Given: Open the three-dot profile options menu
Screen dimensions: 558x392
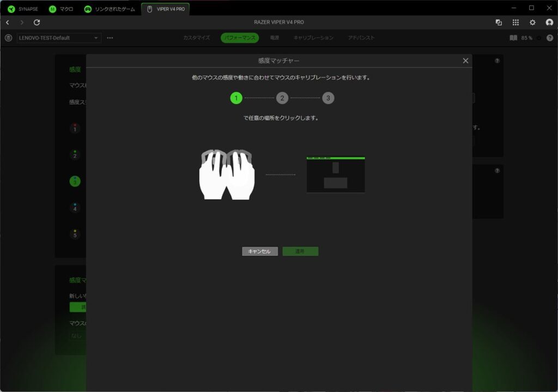Looking at the screenshot, I should pyautogui.click(x=110, y=38).
